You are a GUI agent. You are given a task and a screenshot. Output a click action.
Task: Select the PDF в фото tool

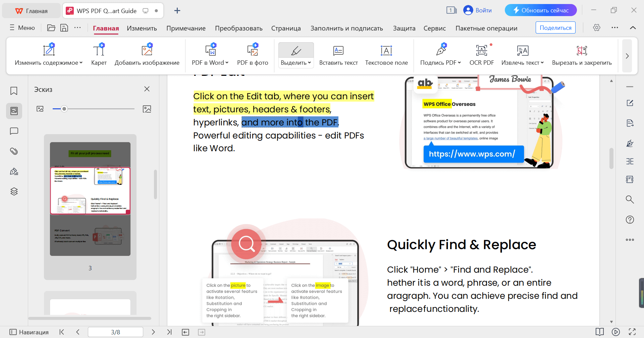[253, 55]
